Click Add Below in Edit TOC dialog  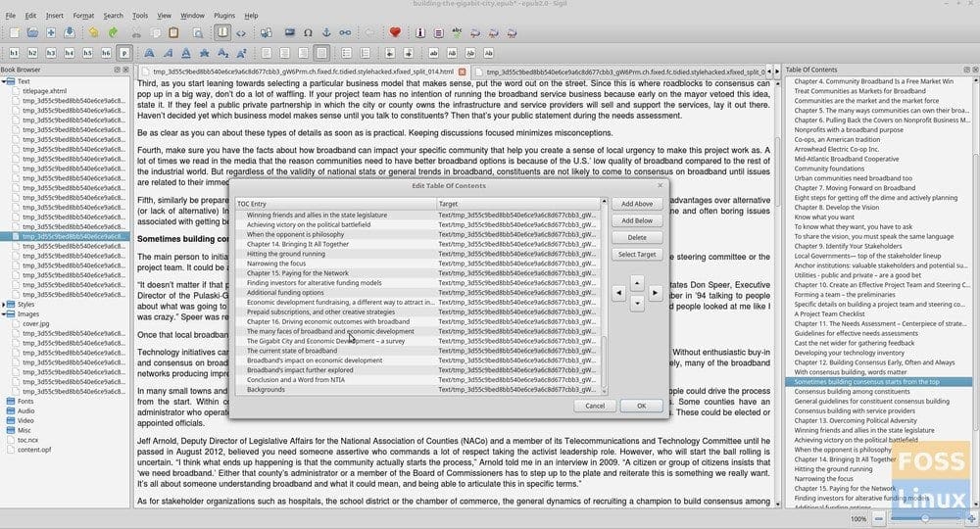point(637,220)
